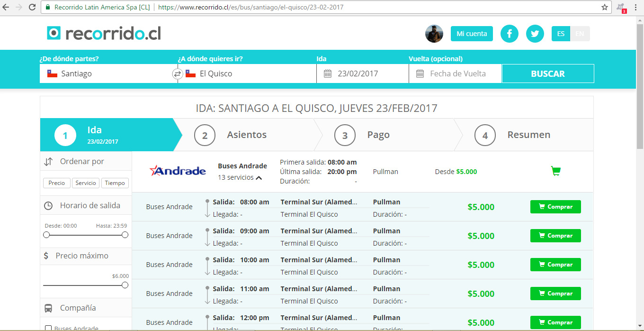Open the Ida date picker

point(362,74)
